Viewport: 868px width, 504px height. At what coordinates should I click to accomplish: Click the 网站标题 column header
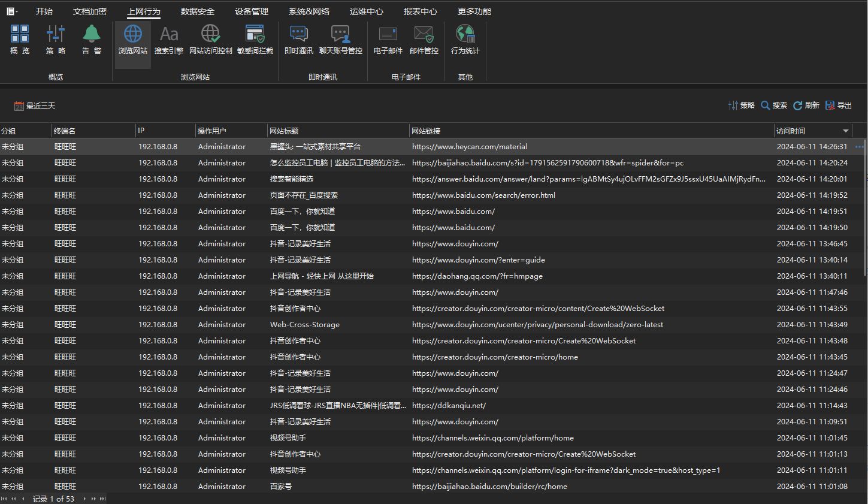pyautogui.click(x=338, y=131)
